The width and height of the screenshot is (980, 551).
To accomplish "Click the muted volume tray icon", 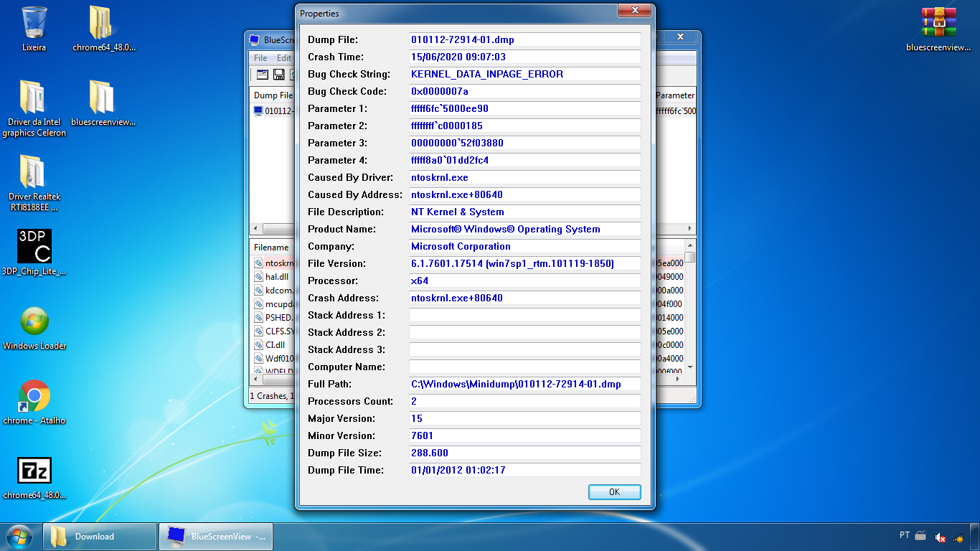I will [941, 537].
